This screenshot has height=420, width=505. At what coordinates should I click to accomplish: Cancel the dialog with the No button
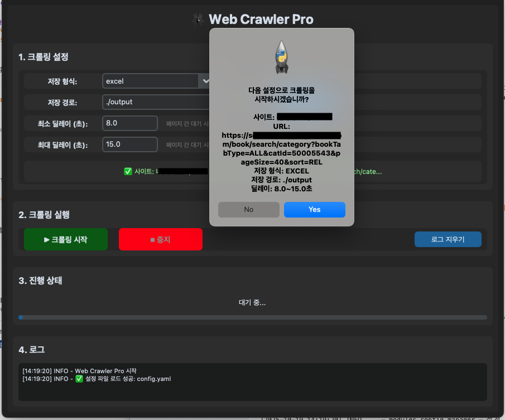click(248, 209)
